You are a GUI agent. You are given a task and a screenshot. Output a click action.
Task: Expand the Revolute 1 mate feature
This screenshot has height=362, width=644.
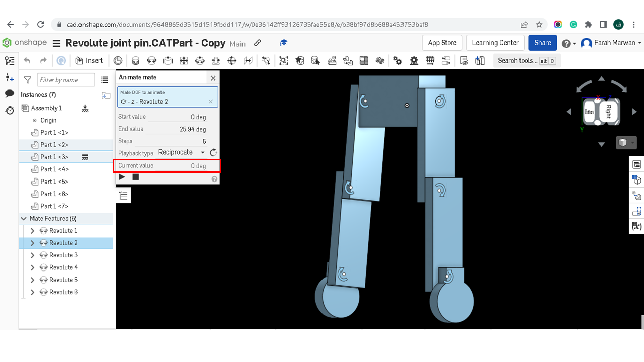[x=33, y=231]
